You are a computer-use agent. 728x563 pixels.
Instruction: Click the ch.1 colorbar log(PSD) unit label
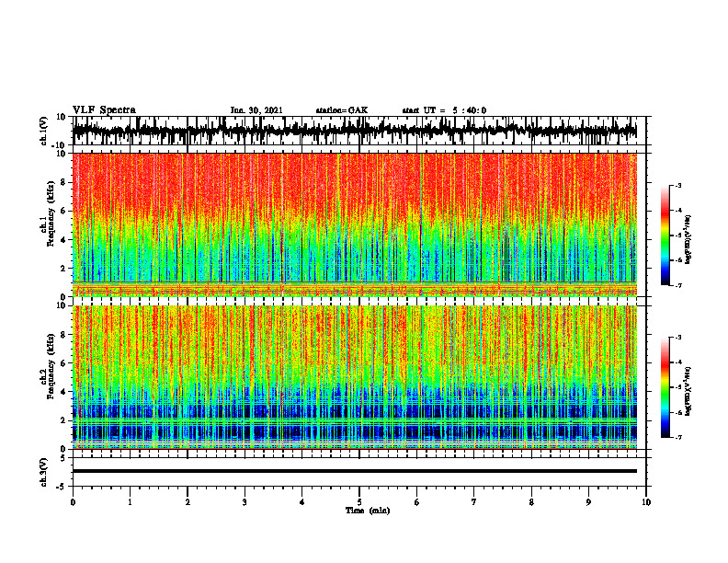[x=688, y=239]
